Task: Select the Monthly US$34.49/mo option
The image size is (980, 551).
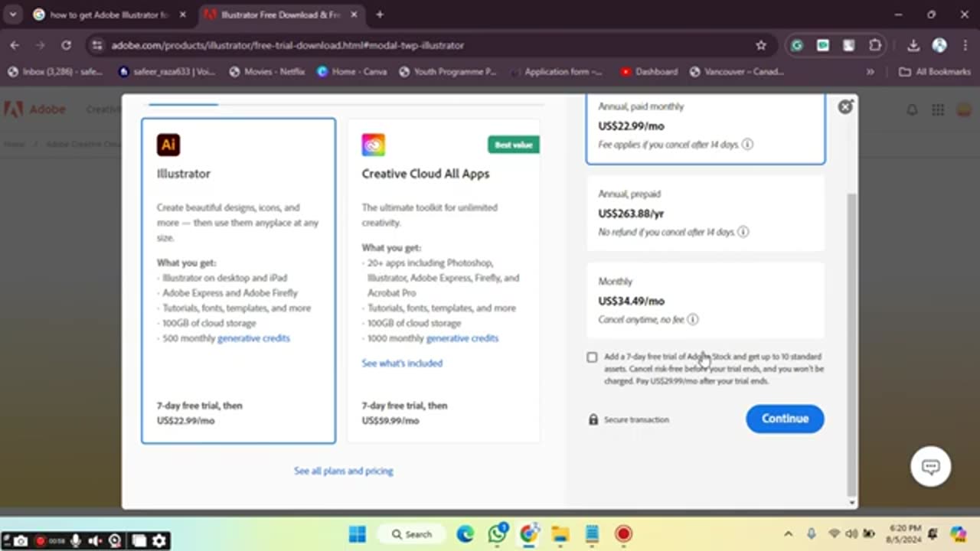Action: coord(705,301)
